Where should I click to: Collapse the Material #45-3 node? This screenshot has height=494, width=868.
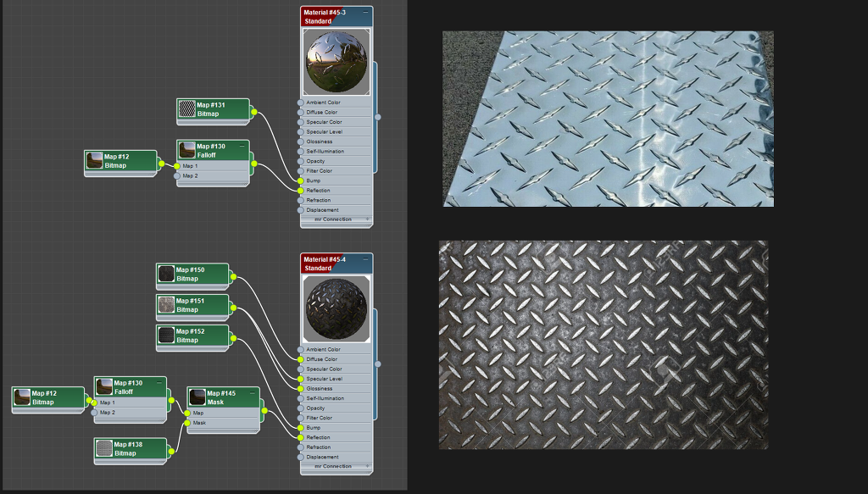click(x=366, y=13)
